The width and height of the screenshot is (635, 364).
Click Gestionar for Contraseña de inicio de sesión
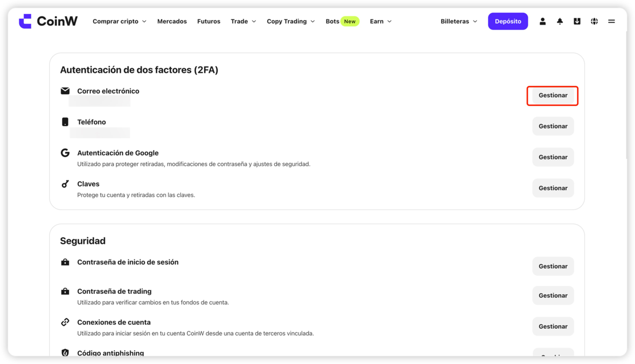553,266
